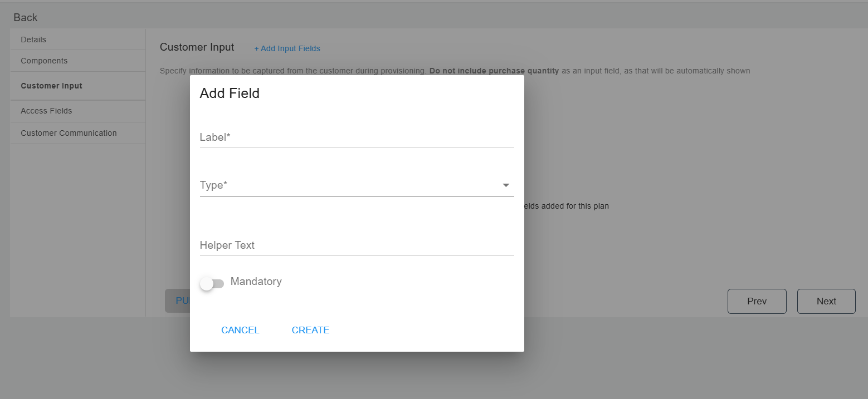Click the Mandatory label text
Screen dimensions: 868x399
click(x=256, y=282)
